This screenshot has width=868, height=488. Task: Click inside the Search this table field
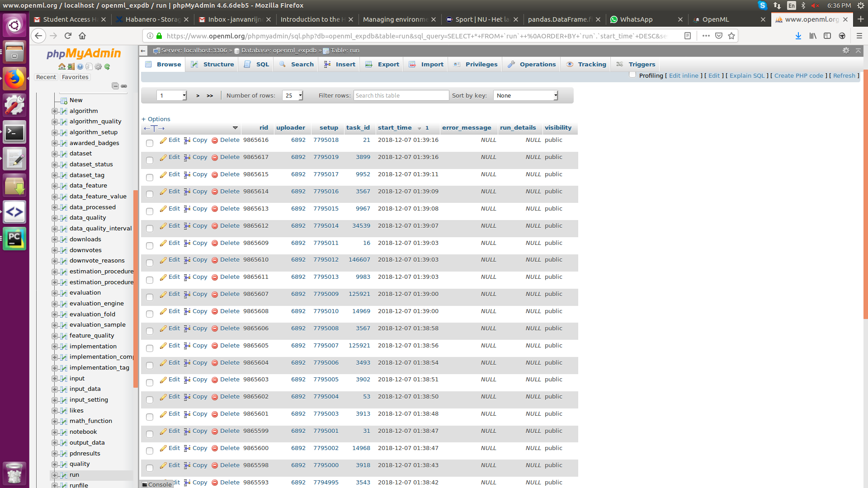[x=401, y=95]
